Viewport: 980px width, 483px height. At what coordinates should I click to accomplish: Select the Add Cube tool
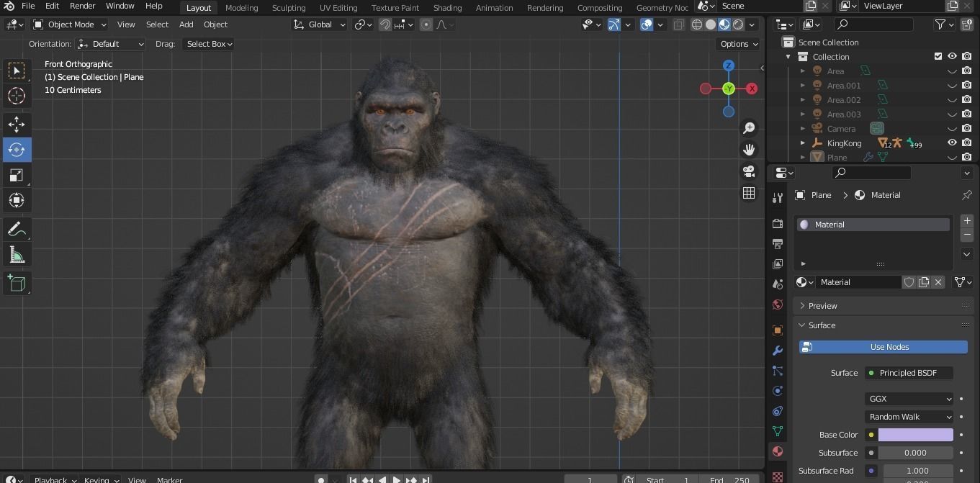16,284
